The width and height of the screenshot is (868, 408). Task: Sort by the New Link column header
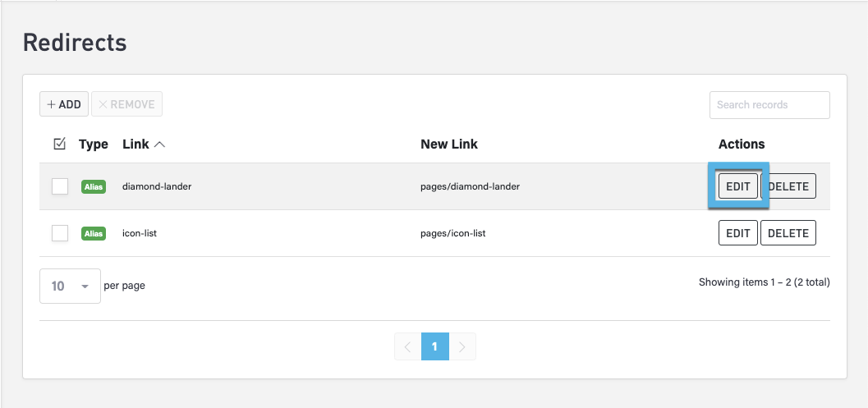[x=449, y=144]
